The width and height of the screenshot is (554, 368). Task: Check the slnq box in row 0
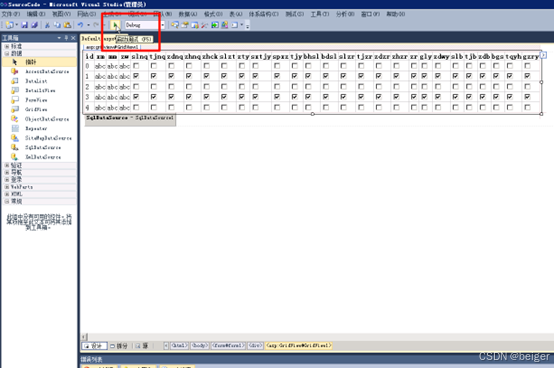click(x=136, y=66)
